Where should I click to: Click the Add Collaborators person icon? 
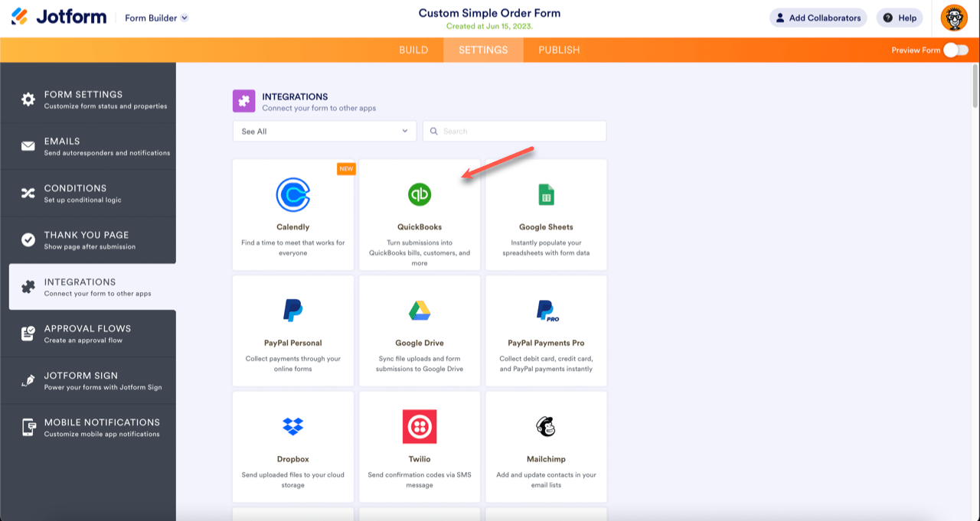point(780,18)
